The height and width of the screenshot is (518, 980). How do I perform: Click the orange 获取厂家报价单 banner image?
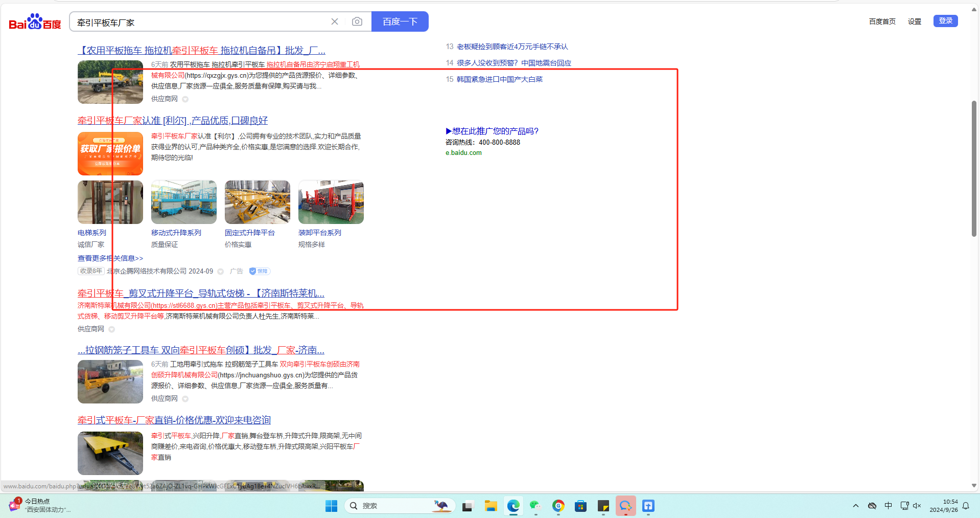point(110,153)
